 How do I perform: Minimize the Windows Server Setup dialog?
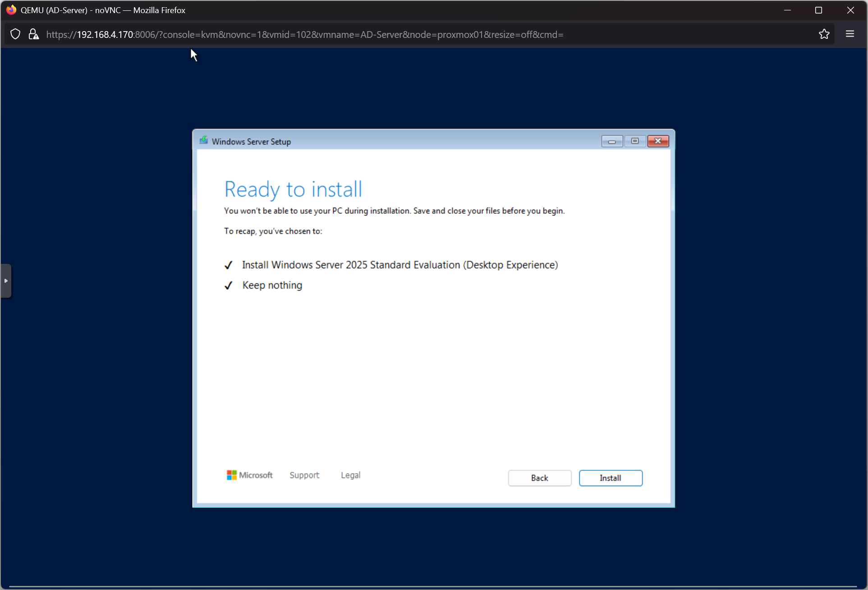(612, 141)
